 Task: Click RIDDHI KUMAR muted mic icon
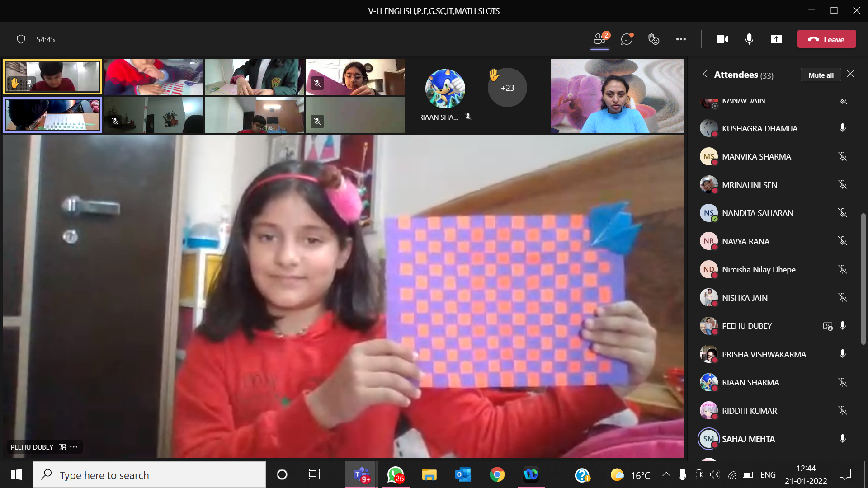pyautogui.click(x=843, y=411)
